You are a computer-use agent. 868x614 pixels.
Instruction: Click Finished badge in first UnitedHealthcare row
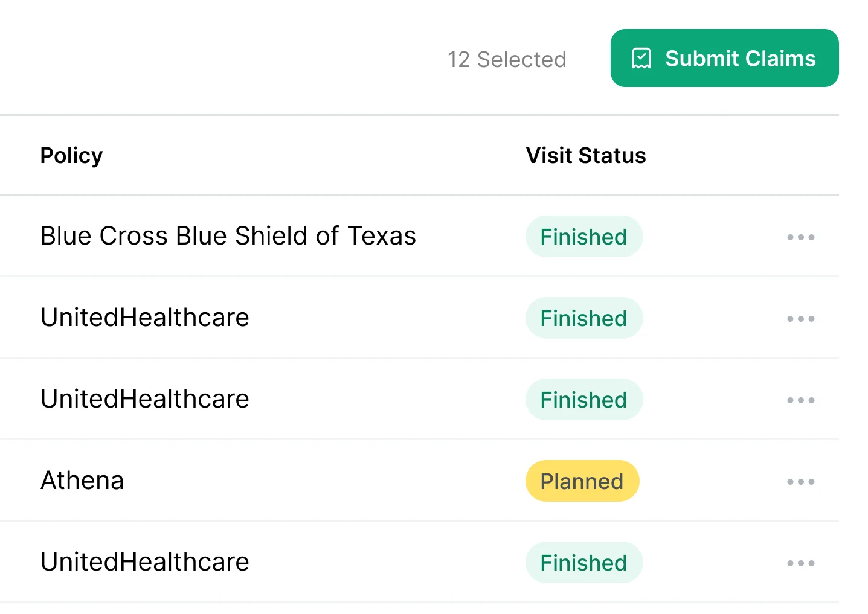(583, 318)
